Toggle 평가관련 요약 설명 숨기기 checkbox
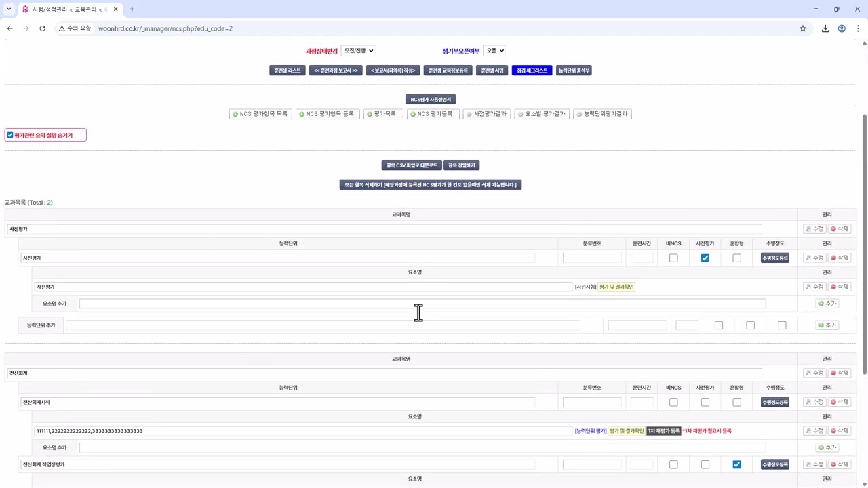 point(10,136)
